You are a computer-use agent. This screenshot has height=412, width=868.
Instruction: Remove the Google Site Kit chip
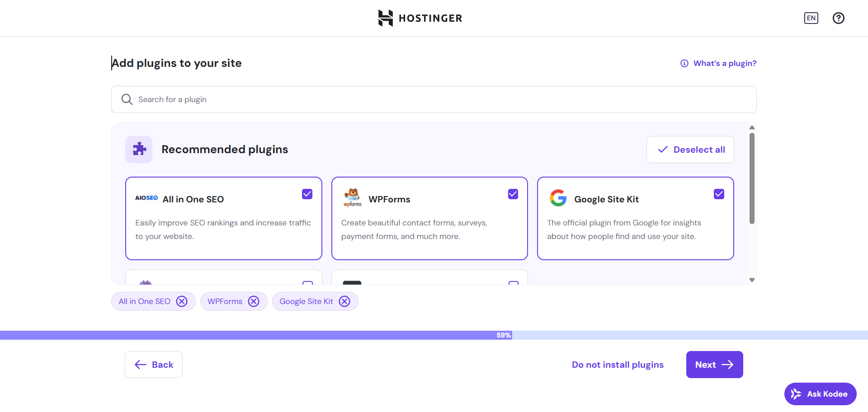tap(344, 301)
